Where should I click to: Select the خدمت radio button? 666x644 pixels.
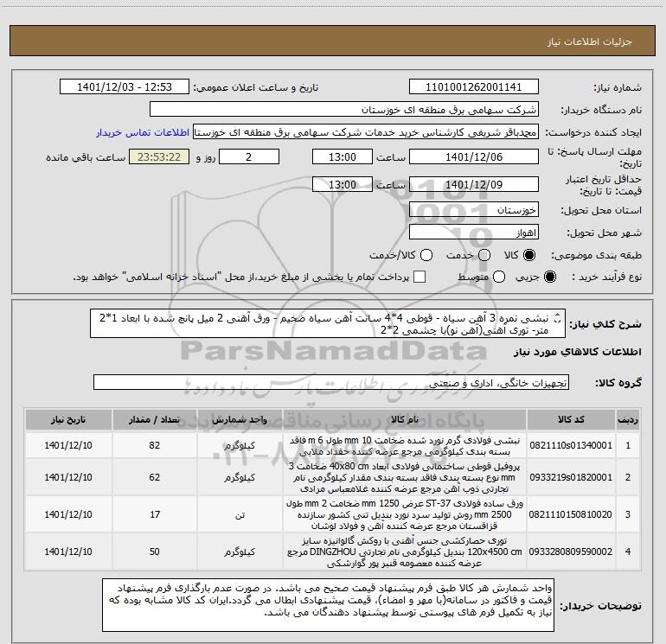pos(484,255)
